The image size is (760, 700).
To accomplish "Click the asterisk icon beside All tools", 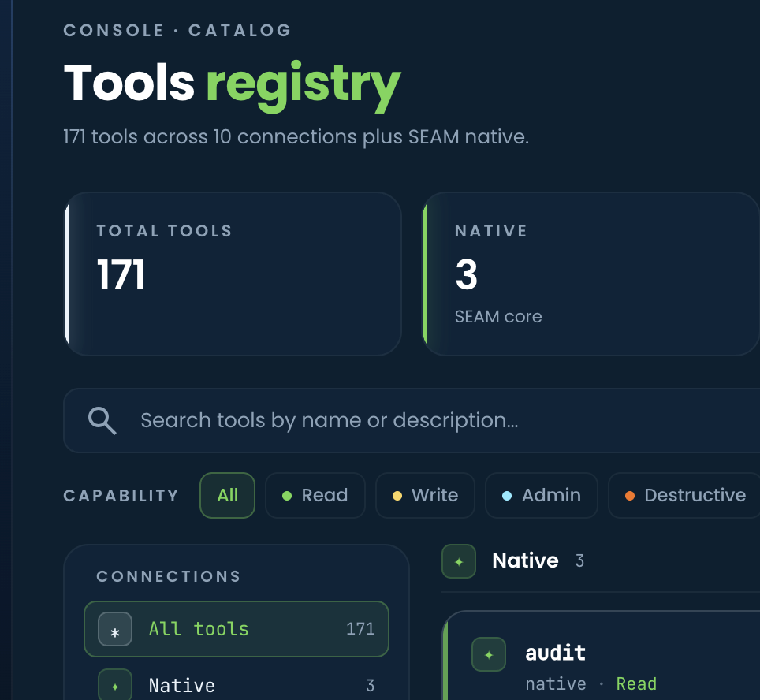I will [x=115, y=629].
